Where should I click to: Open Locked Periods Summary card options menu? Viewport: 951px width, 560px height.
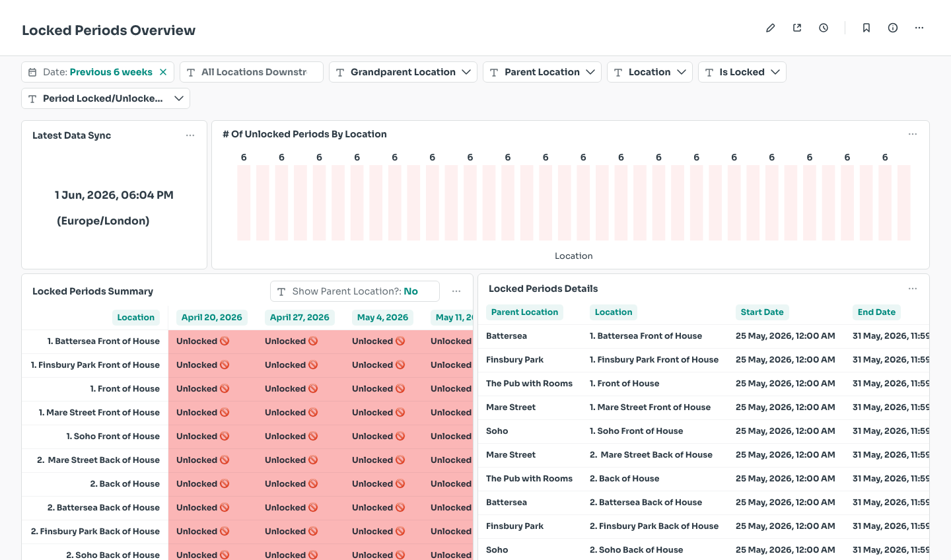click(456, 291)
